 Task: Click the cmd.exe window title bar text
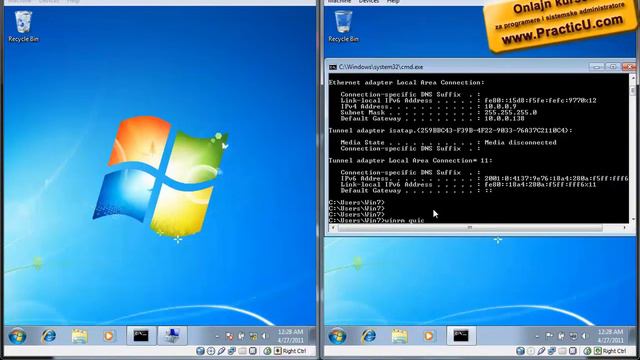[381, 67]
